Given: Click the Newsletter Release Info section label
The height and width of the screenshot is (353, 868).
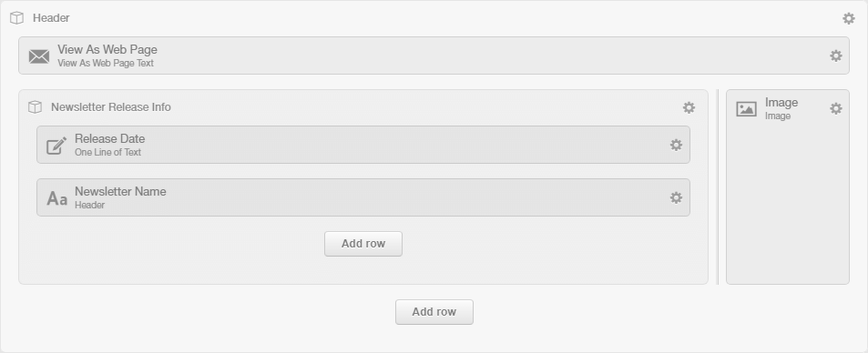Looking at the screenshot, I should tap(111, 107).
